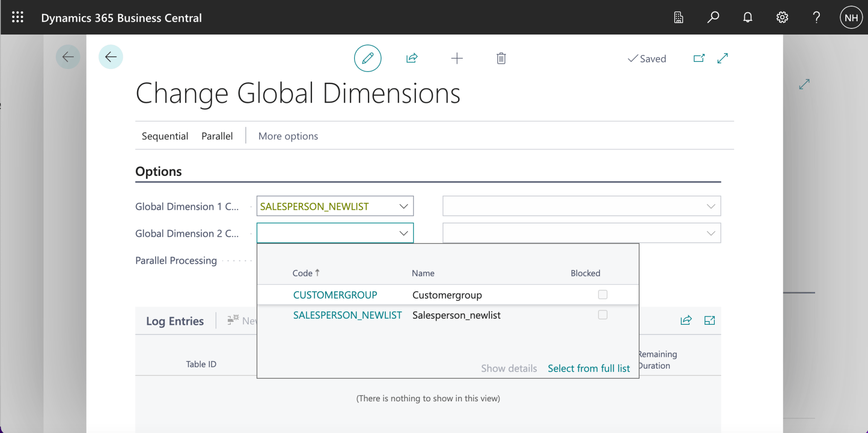Collapse Global Dimension 2 Code dropdown
The image size is (868, 433).
click(x=403, y=233)
